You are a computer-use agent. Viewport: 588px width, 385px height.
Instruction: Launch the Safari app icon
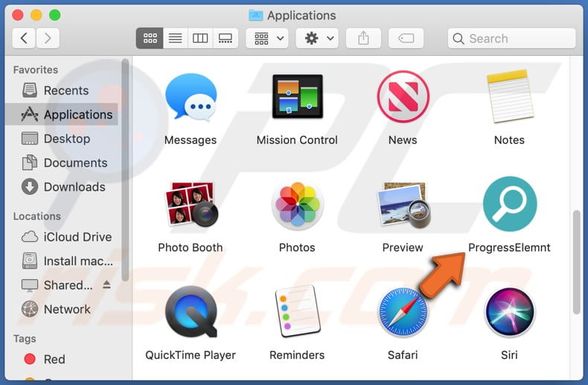[403, 312]
